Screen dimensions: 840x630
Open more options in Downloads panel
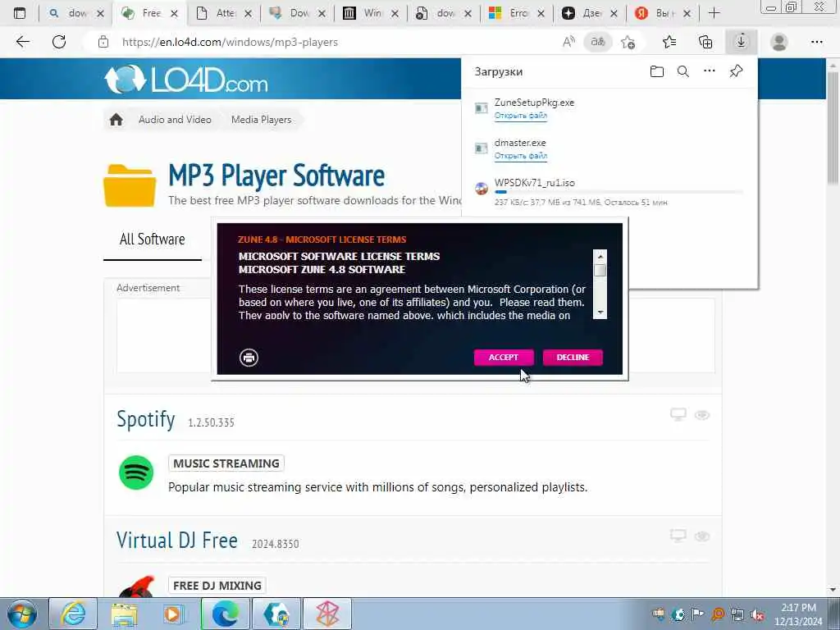710,71
